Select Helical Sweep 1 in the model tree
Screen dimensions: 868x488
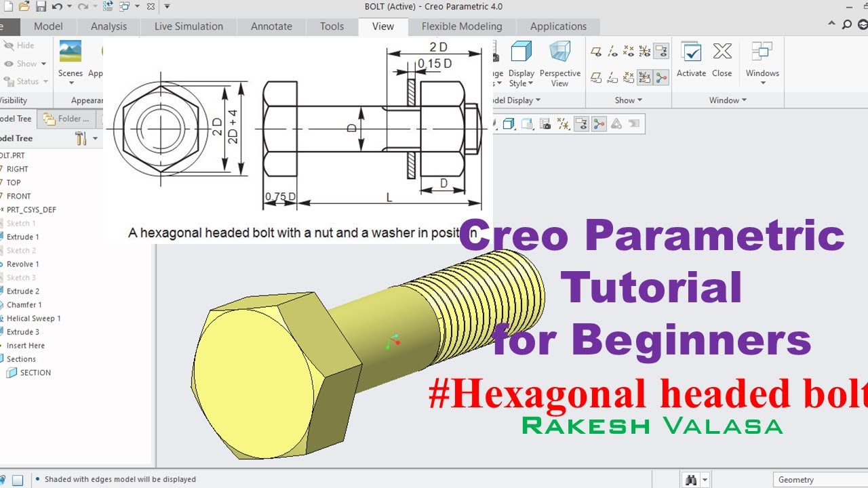pyautogui.click(x=33, y=319)
